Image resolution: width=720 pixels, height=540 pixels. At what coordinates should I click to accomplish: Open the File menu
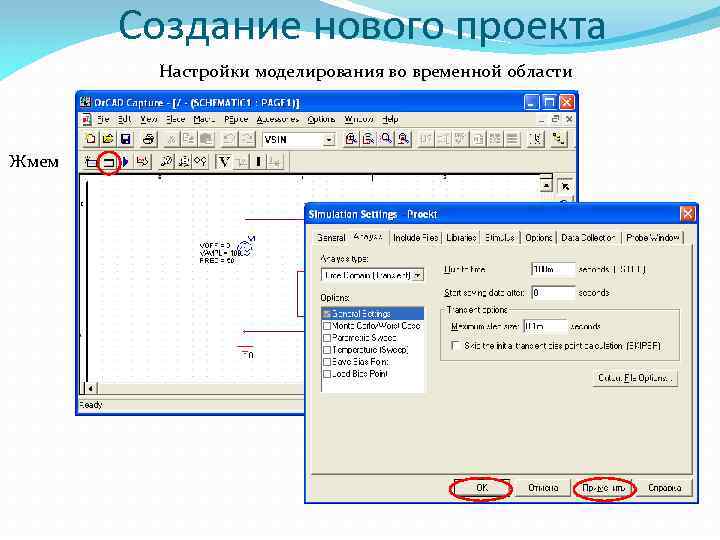click(x=103, y=119)
